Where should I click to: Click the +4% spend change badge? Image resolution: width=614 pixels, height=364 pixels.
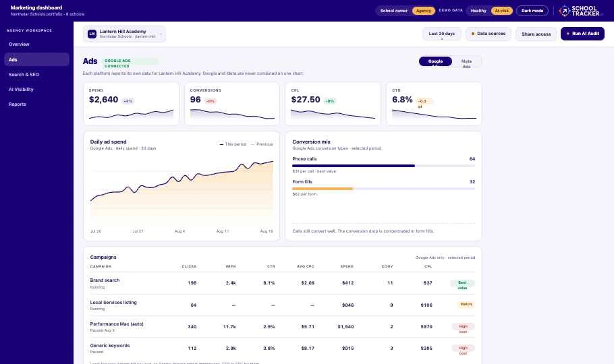pos(128,101)
